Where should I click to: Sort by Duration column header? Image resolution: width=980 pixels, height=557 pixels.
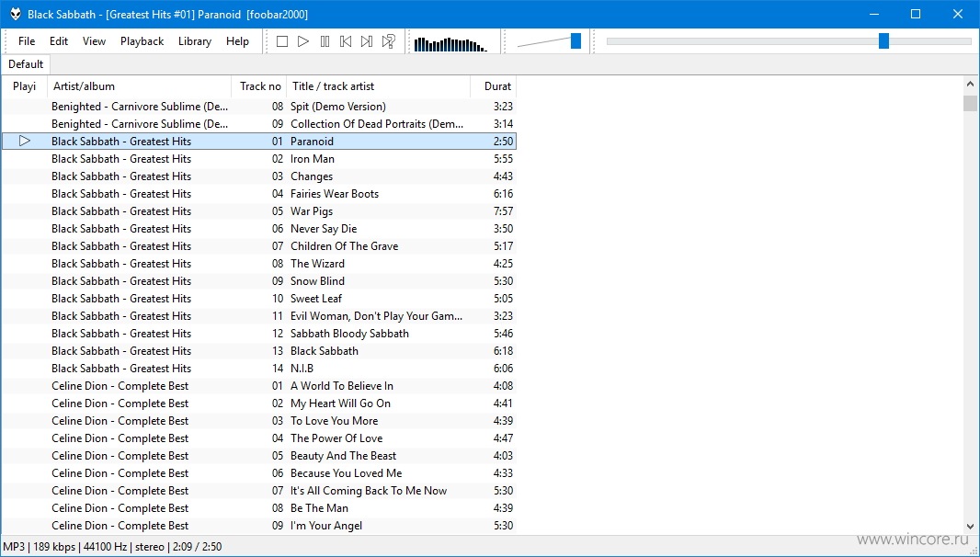[494, 86]
